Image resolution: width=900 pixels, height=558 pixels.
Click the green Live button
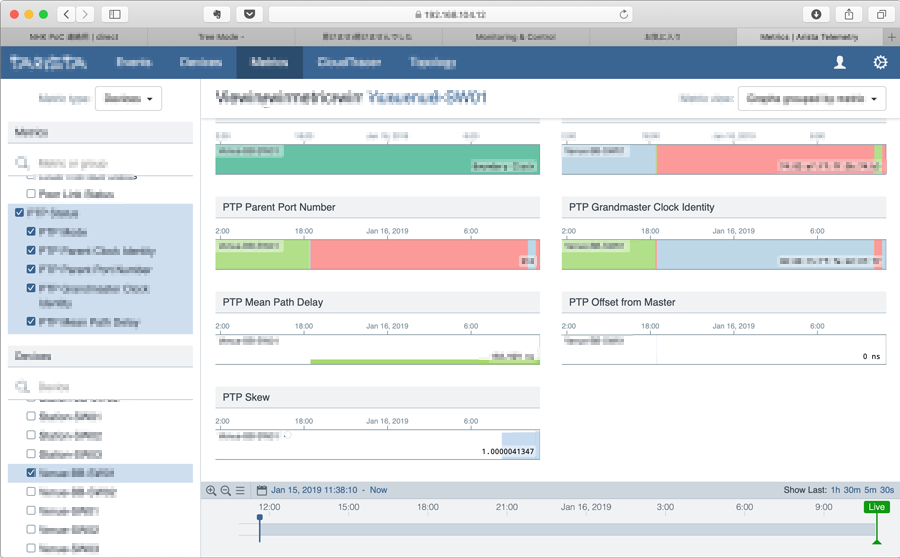click(876, 507)
